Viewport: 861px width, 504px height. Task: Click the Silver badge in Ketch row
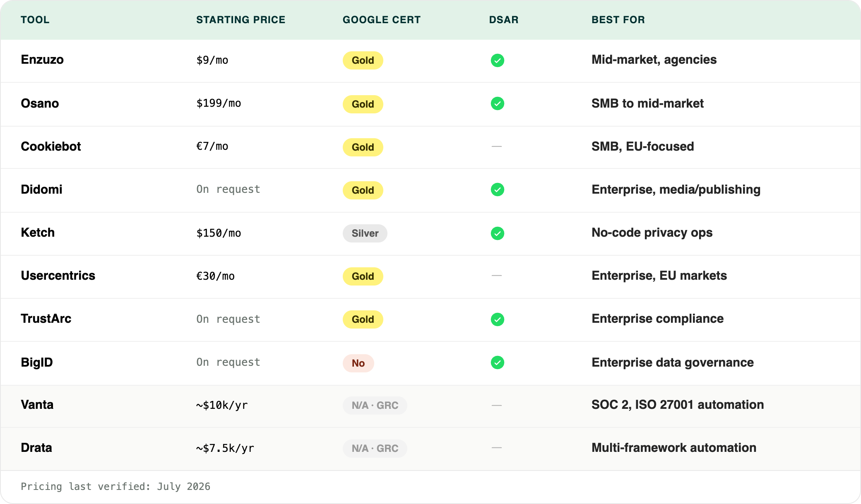pos(365,233)
